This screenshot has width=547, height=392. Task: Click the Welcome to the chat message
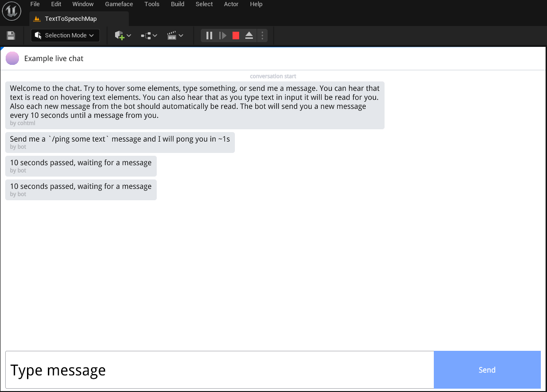[x=195, y=105]
